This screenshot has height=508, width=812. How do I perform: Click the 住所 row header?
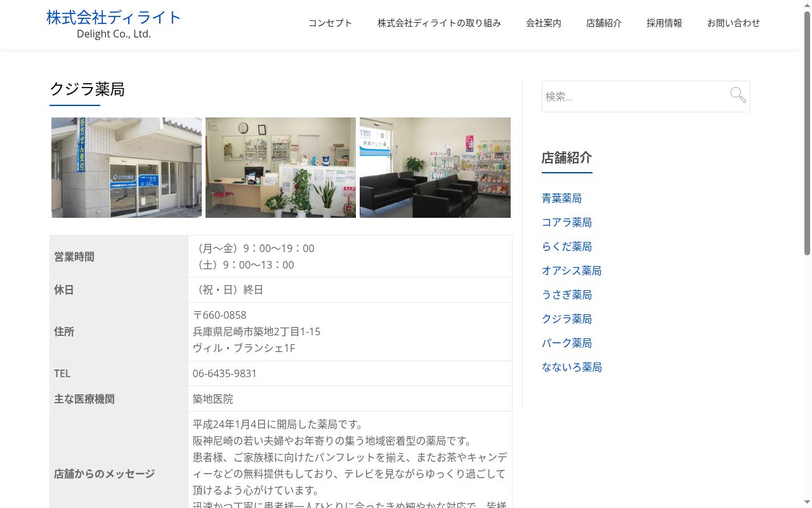click(x=119, y=331)
